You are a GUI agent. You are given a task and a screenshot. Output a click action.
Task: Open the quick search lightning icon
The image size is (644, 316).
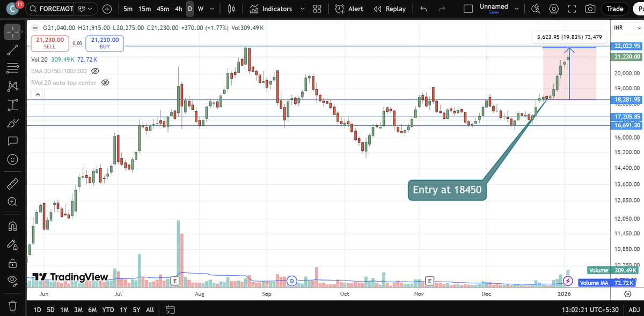[536, 9]
